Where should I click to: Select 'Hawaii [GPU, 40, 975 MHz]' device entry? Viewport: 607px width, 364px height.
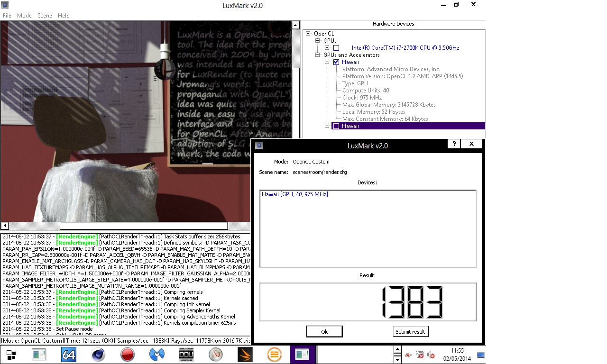295,194
